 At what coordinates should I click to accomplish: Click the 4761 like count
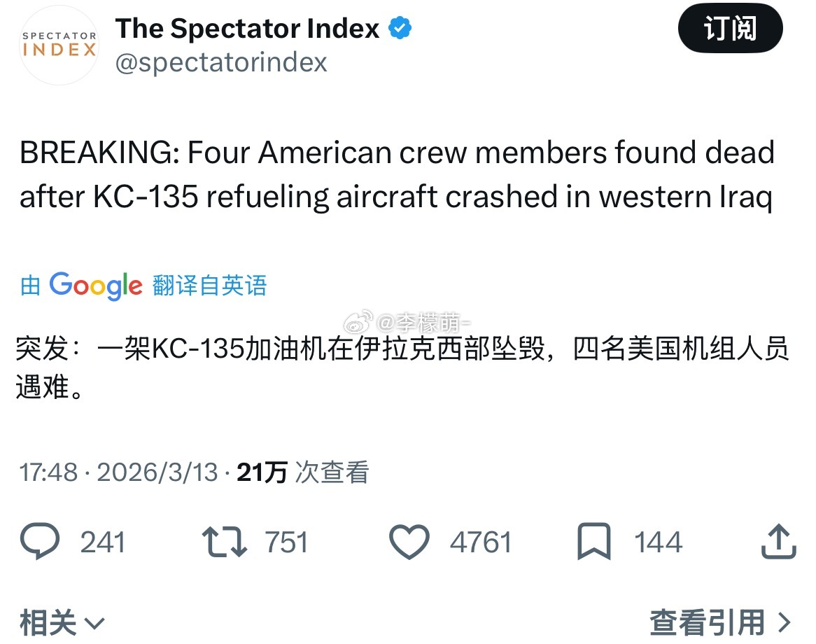click(x=480, y=540)
